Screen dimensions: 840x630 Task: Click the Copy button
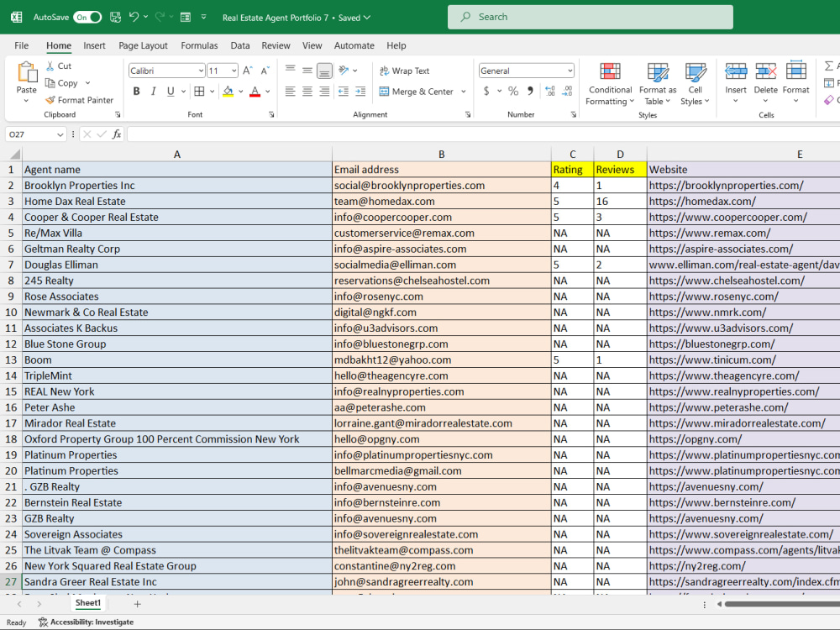[61, 83]
